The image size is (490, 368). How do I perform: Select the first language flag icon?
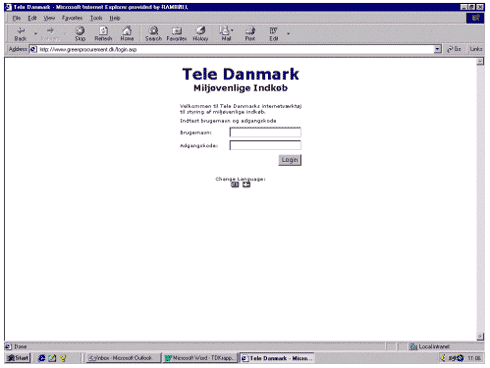[235, 185]
